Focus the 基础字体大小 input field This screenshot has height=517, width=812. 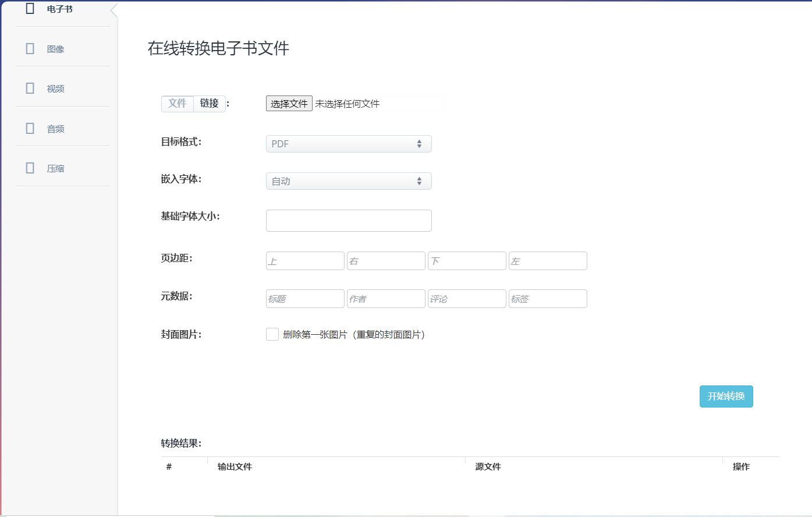(349, 221)
